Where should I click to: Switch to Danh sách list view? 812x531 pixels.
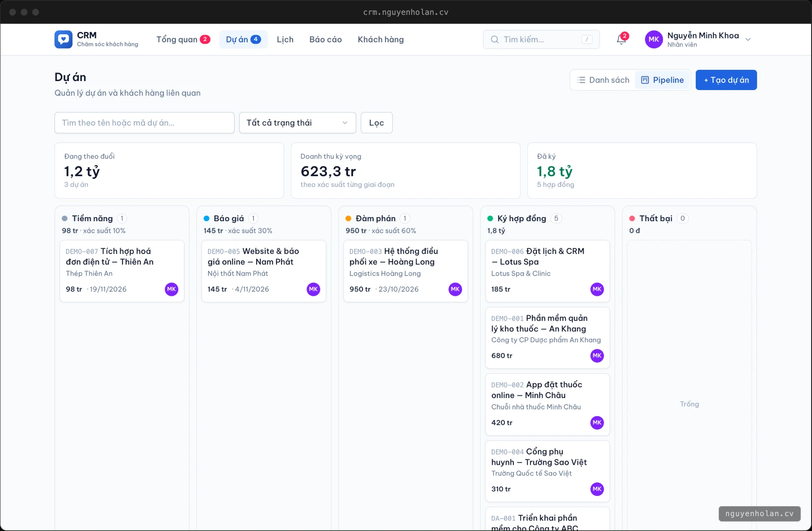tap(603, 80)
